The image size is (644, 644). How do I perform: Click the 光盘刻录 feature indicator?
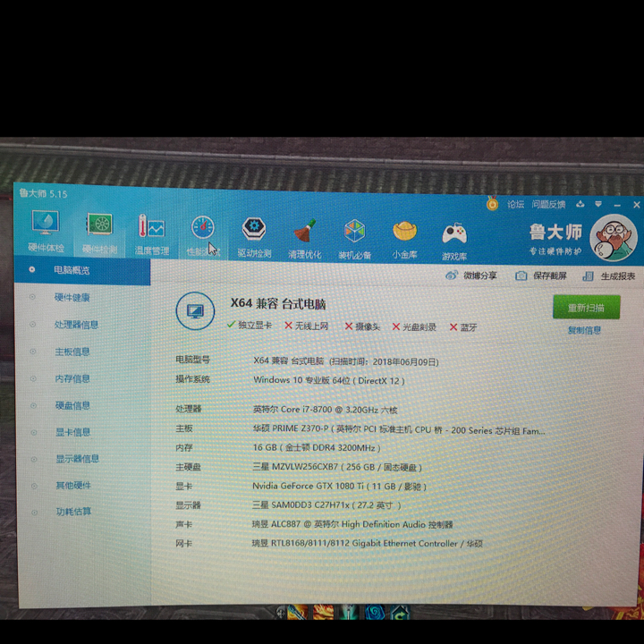point(414,327)
